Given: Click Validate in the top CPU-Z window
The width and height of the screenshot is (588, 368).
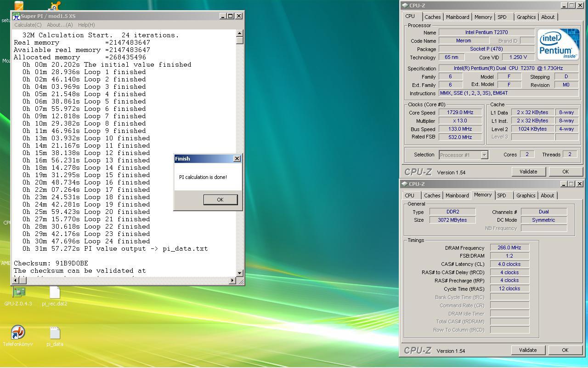Looking at the screenshot, I should pyautogui.click(x=528, y=172).
